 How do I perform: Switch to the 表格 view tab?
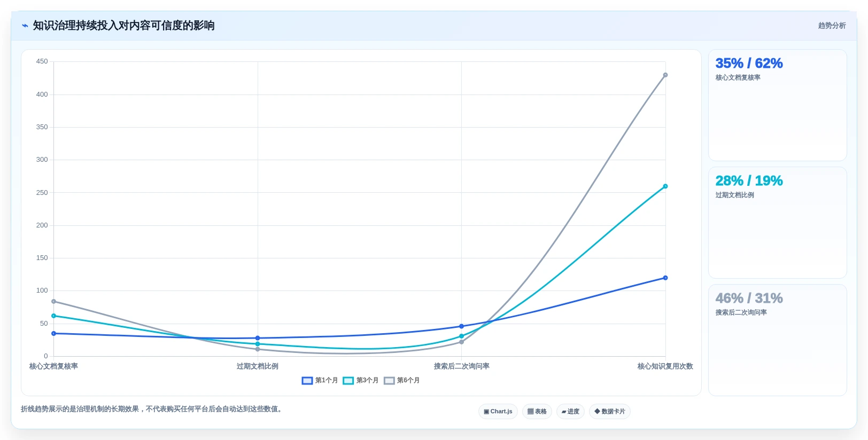point(537,412)
